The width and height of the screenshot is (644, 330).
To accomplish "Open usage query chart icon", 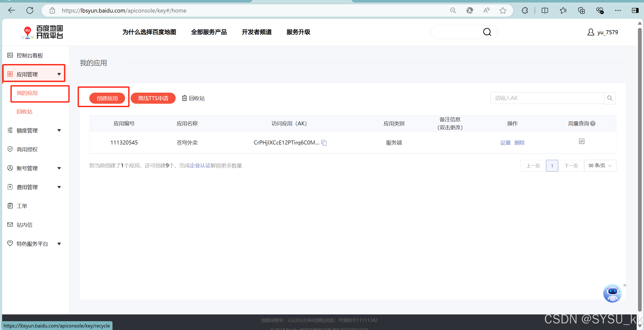I will (x=581, y=141).
